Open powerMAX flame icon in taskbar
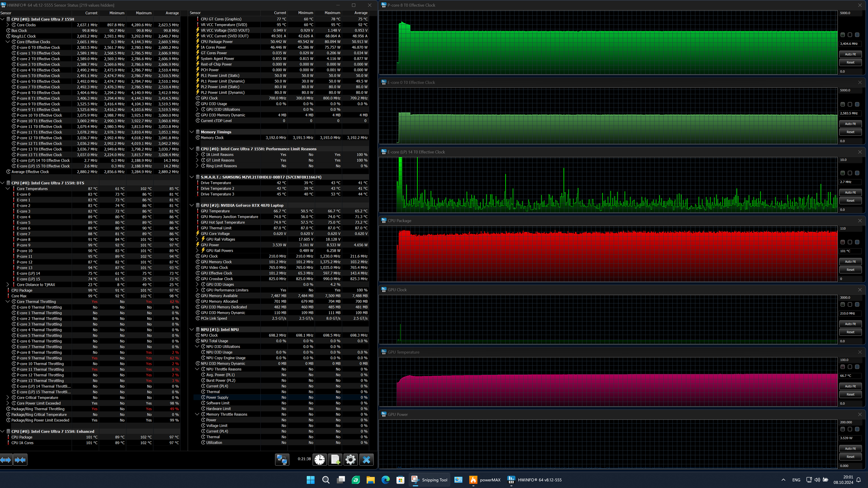The height and width of the screenshot is (488, 868). [473, 480]
